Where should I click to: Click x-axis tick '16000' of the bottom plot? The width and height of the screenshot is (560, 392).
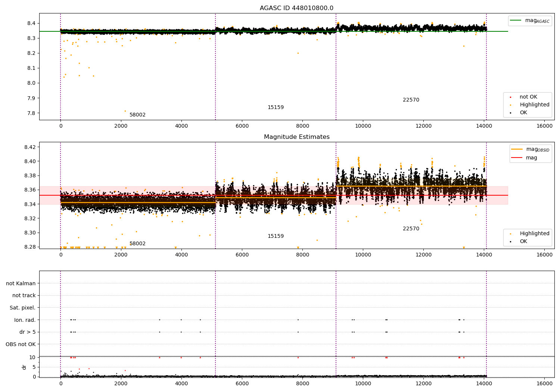point(544,383)
